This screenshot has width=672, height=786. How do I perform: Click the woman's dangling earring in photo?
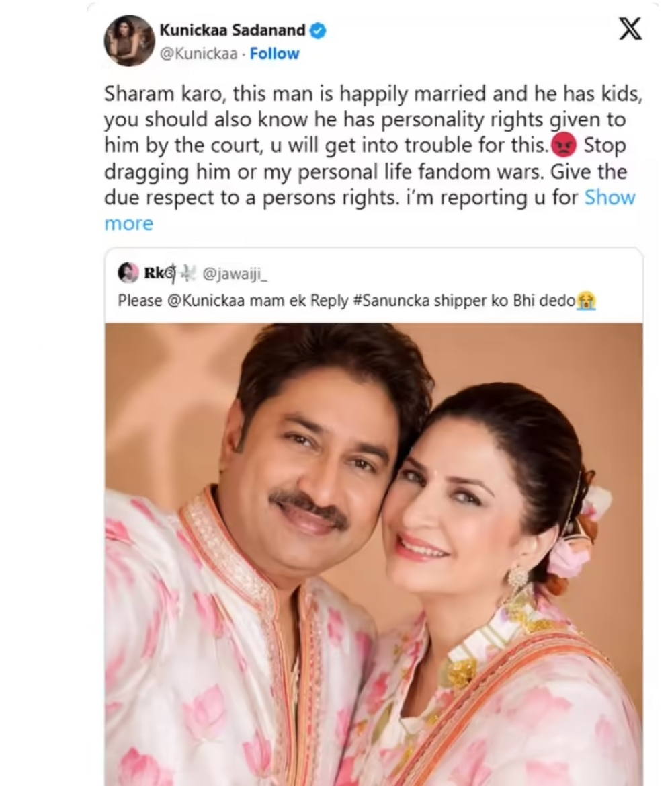517,580
